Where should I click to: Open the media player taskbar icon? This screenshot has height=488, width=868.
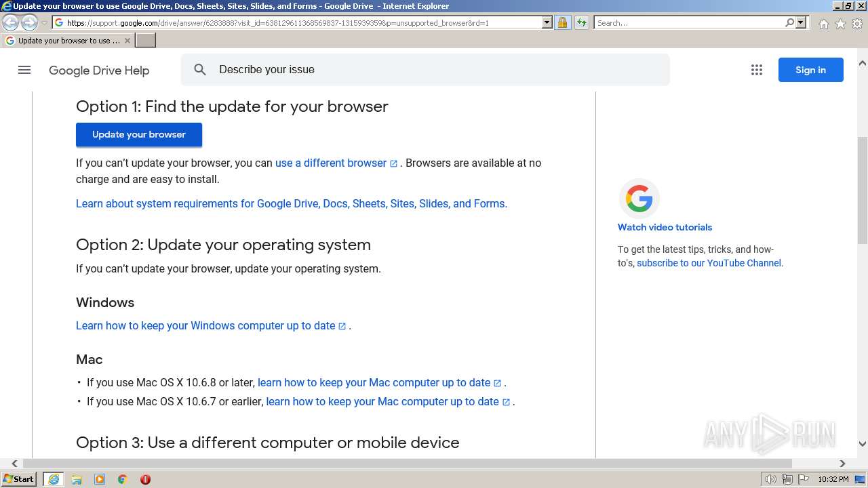100,479
